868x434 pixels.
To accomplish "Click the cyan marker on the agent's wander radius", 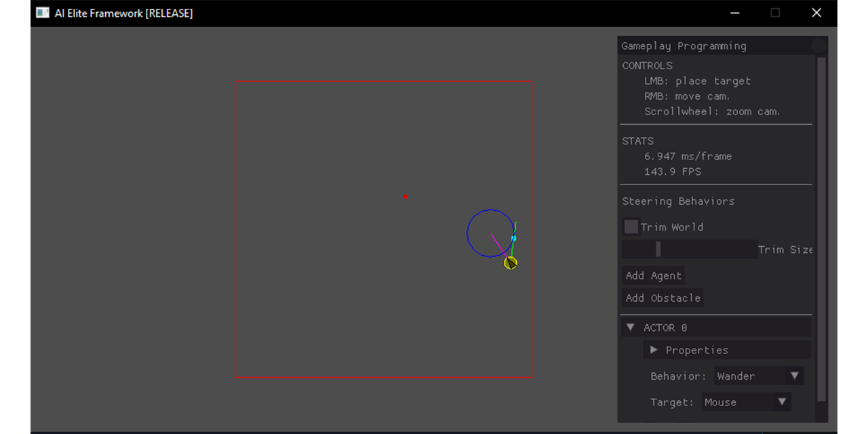I will pos(513,238).
